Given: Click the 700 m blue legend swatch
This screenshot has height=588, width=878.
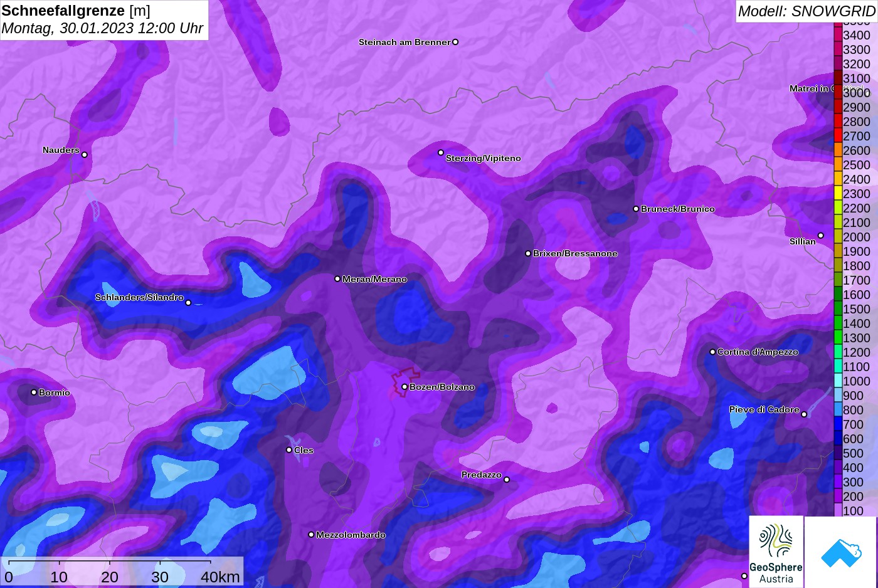Looking at the screenshot, I should (838, 424).
